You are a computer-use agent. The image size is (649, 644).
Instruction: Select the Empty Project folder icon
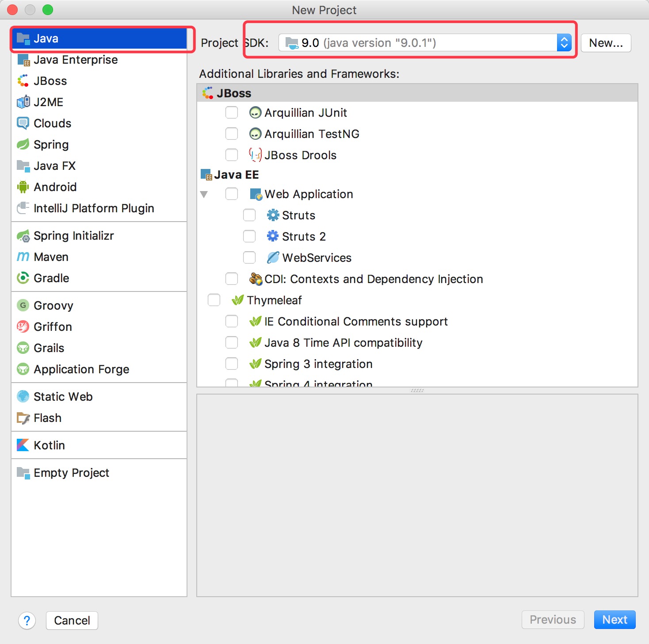(x=23, y=473)
